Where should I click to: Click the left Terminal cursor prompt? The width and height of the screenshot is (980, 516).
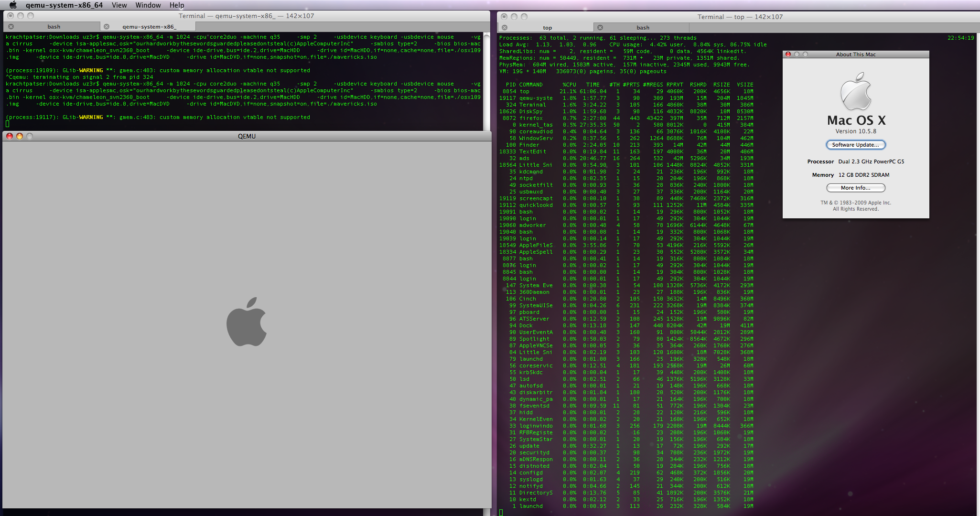(x=7, y=124)
